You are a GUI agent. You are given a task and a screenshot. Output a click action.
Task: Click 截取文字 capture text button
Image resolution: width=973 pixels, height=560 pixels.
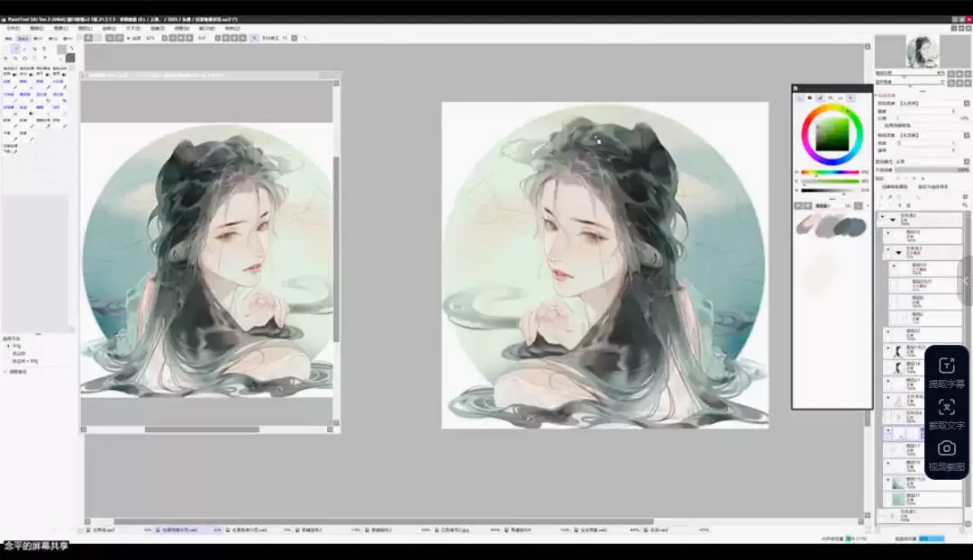[946, 412]
